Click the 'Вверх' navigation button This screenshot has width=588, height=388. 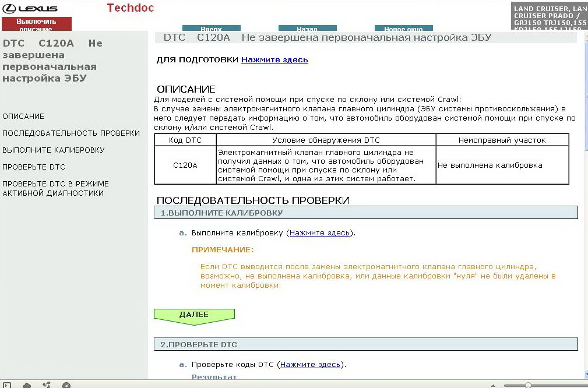(x=211, y=28)
